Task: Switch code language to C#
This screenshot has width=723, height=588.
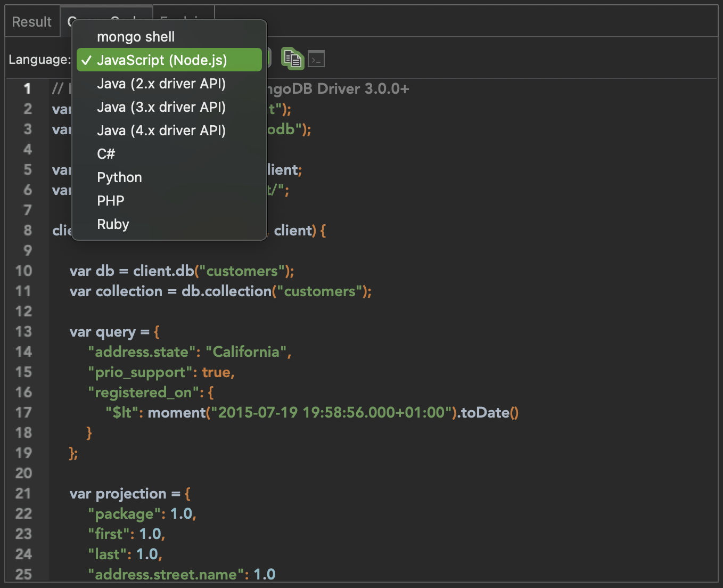Action: (106, 154)
